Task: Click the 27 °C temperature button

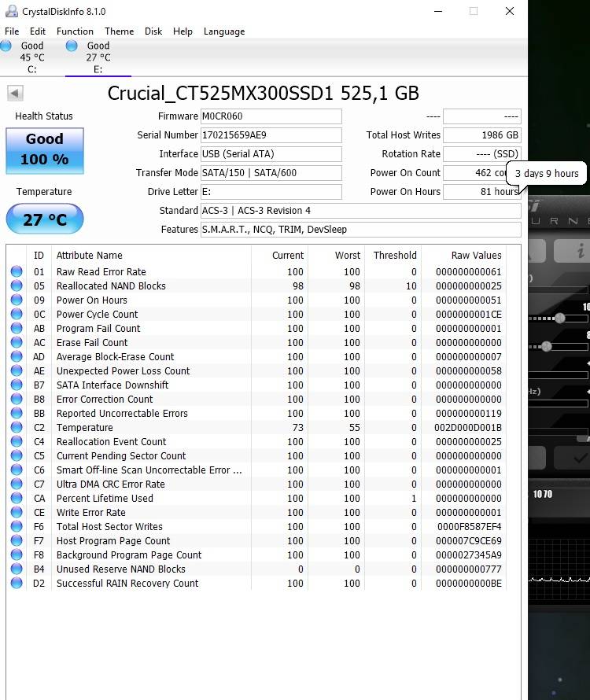Action: [44, 219]
